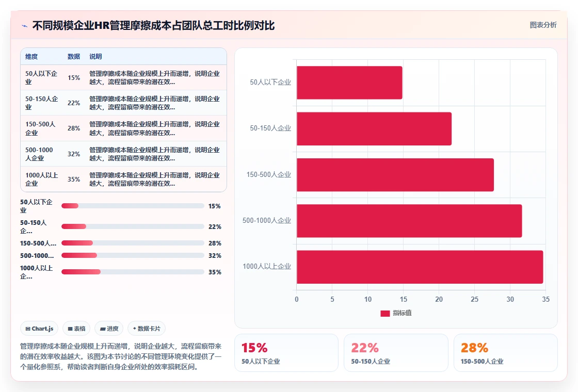The width and height of the screenshot is (578, 392).
Task: Select the 数据卡片 tag chip
Action: pos(147,329)
